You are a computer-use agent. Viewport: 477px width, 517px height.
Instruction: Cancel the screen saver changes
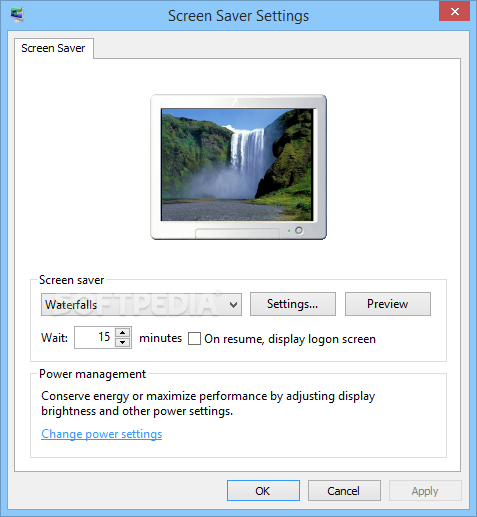coord(344,491)
